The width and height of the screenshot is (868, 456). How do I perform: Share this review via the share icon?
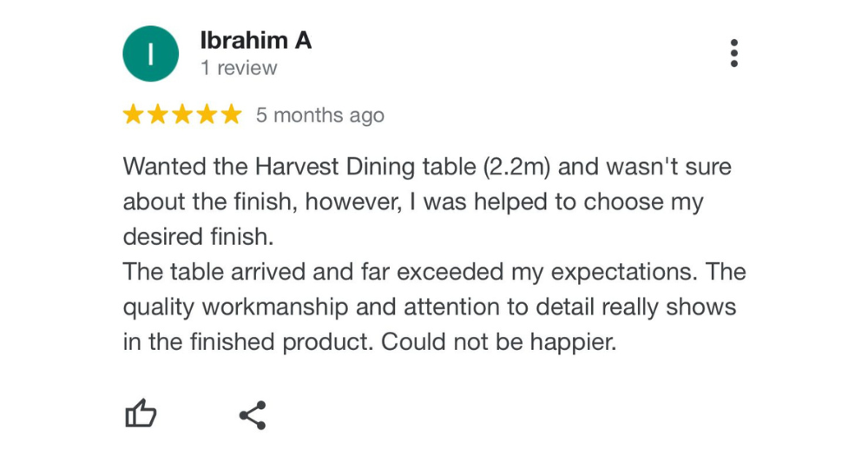pyautogui.click(x=253, y=415)
